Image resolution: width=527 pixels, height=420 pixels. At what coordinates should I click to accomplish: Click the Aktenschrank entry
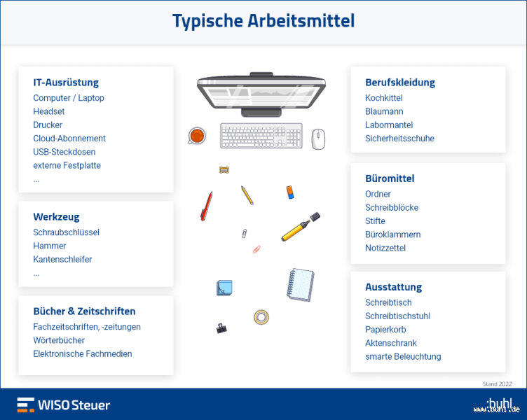coord(391,343)
